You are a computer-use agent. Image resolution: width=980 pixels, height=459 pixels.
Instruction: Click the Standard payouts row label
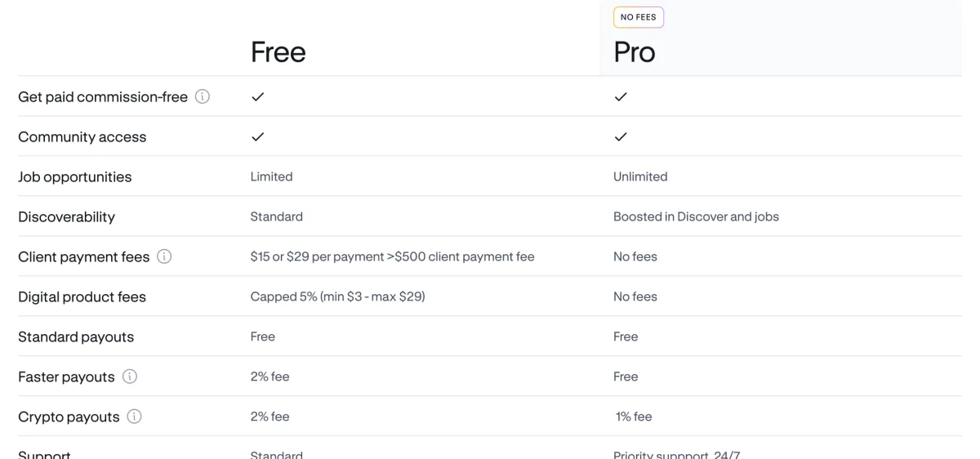(x=76, y=336)
